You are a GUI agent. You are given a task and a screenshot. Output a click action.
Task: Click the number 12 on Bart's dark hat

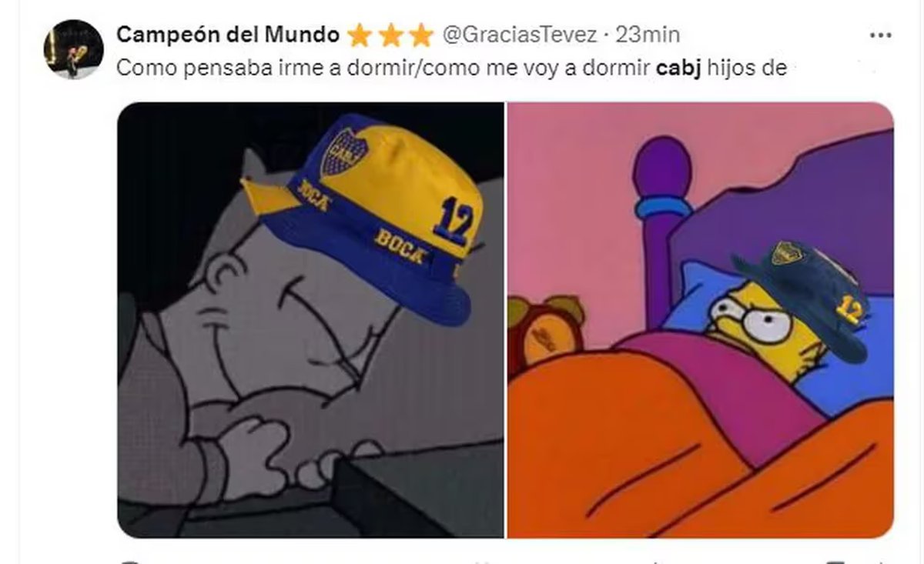849,309
